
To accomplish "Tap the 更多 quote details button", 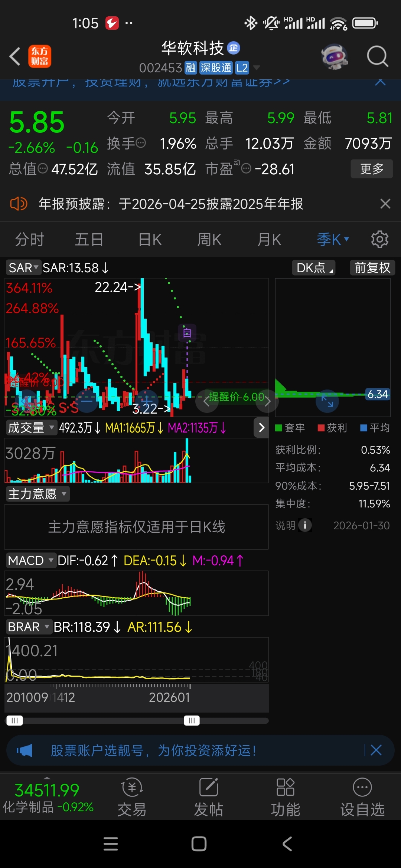I will pyautogui.click(x=372, y=169).
